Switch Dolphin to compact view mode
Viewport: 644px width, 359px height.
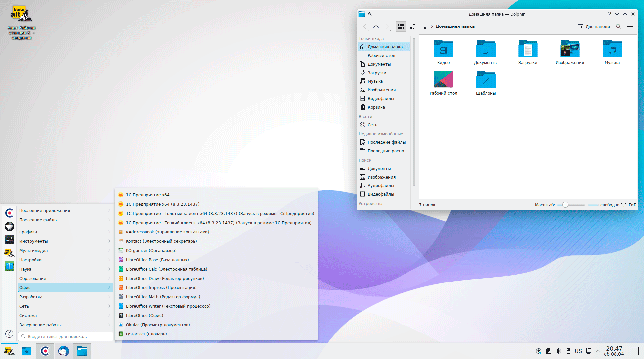click(x=412, y=26)
